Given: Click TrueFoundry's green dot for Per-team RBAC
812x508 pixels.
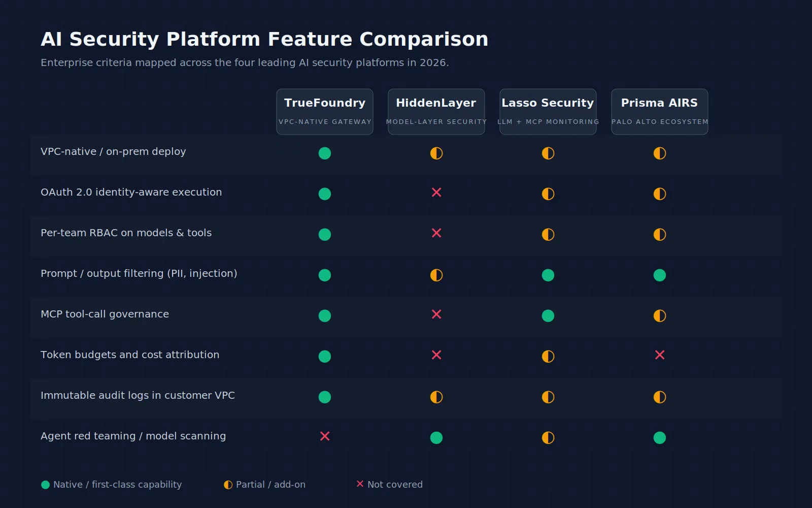Looking at the screenshot, I should tap(325, 234).
